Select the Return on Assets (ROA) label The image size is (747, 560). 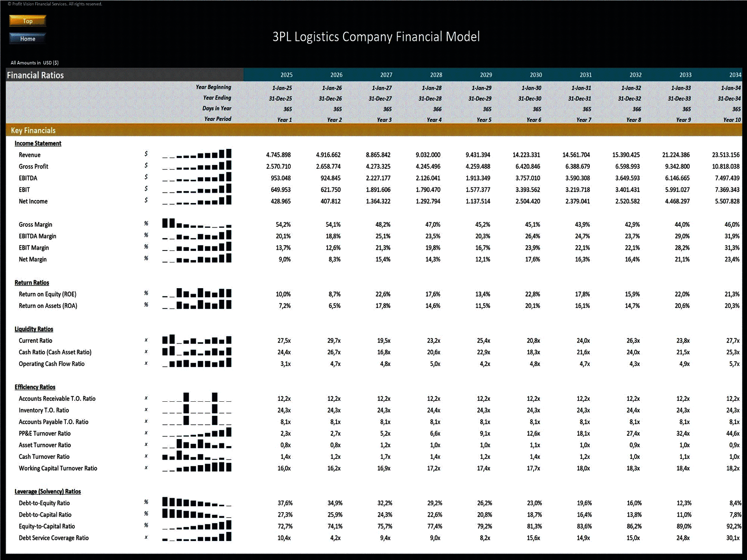point(48,306)
